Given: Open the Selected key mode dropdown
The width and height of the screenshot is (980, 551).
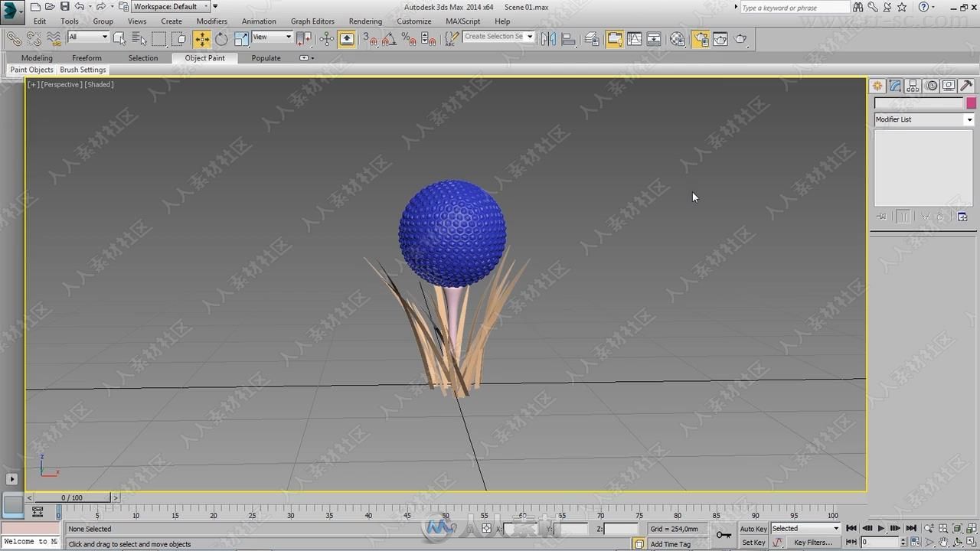Looking at the screenshot, I should click(805, 528).
